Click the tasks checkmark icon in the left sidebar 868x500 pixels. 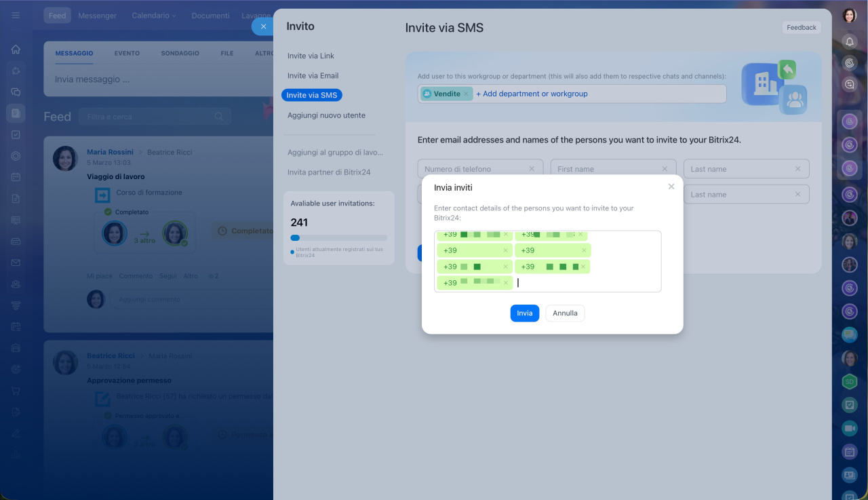[x=16, y=134]
